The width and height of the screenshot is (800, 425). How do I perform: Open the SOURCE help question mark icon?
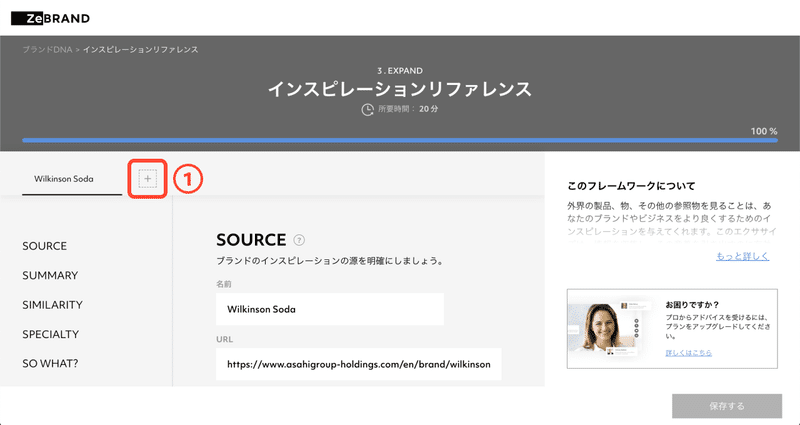[299, 240]
